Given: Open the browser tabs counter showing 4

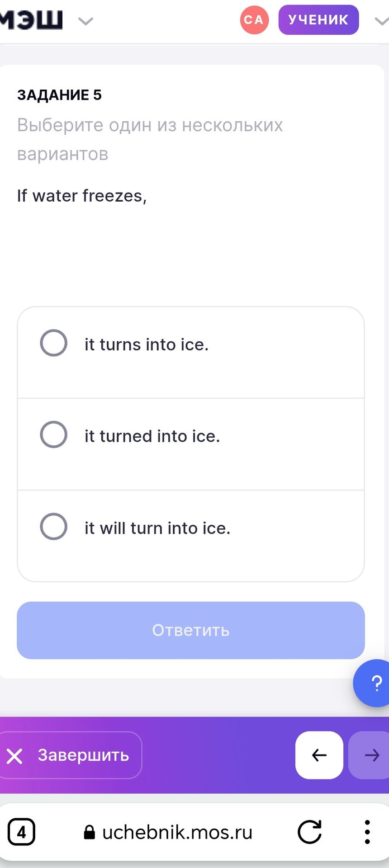Looking at the screenshot, I should coord(21,832).
